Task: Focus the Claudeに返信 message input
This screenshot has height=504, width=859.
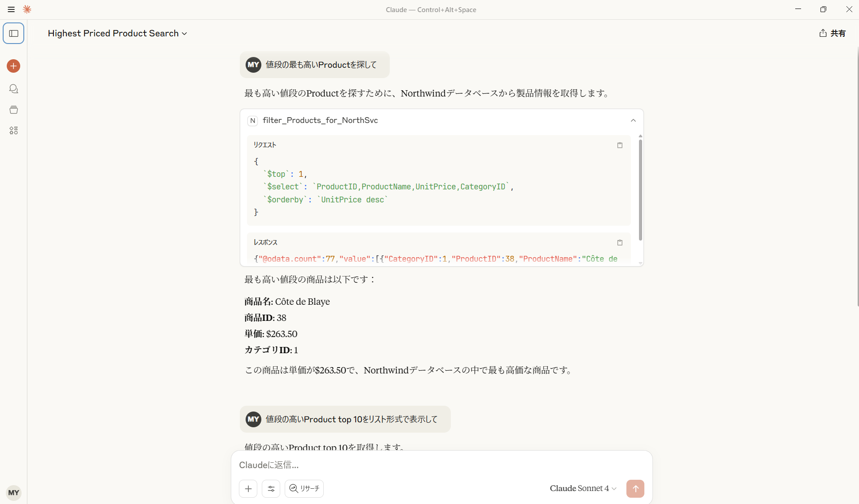Action: coord(441,465)
